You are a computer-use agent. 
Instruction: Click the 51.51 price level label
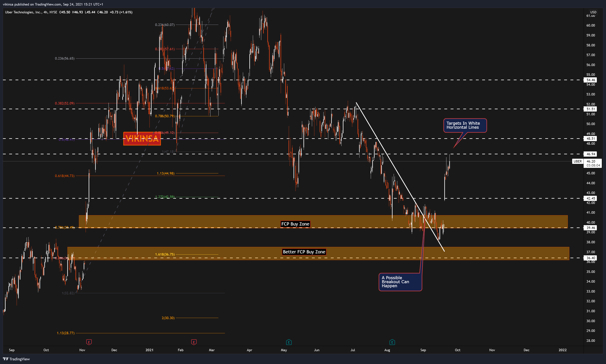click(590, 109)
